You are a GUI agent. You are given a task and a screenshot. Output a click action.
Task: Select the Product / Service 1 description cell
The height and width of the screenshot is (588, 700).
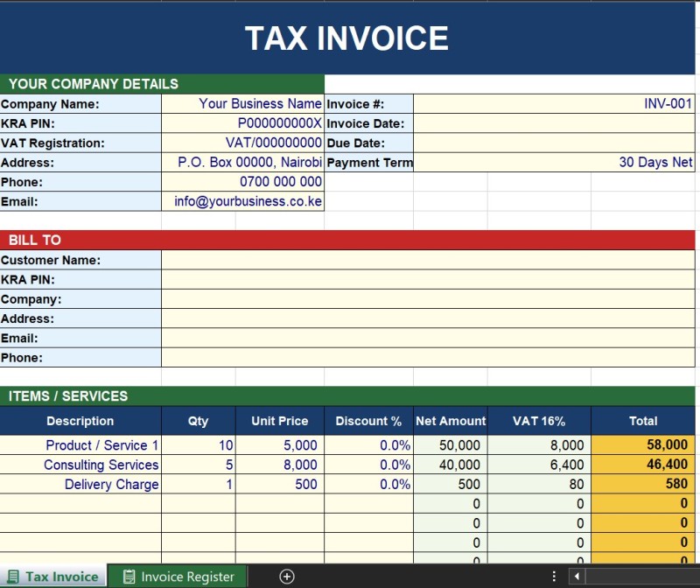click(x=80, y=445)
